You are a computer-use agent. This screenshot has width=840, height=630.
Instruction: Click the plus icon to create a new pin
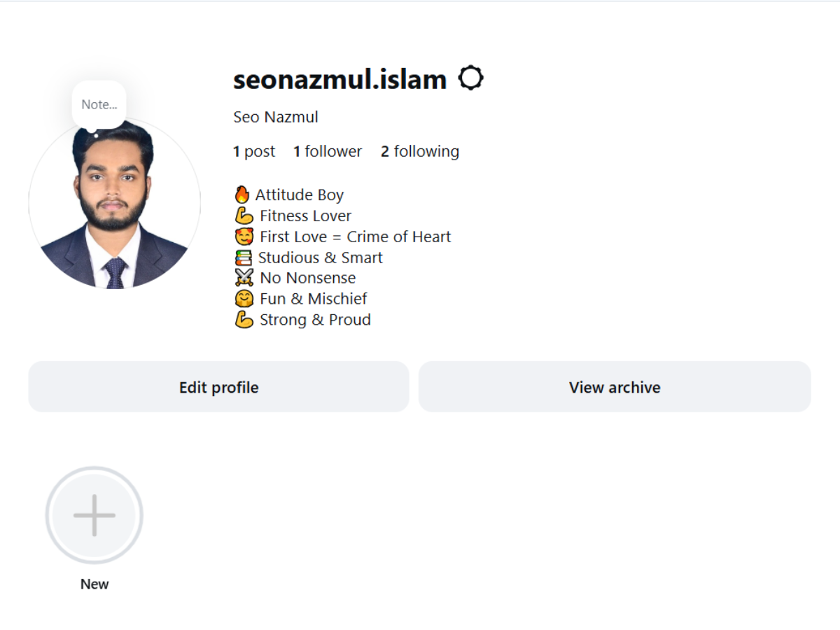point(94,514)
